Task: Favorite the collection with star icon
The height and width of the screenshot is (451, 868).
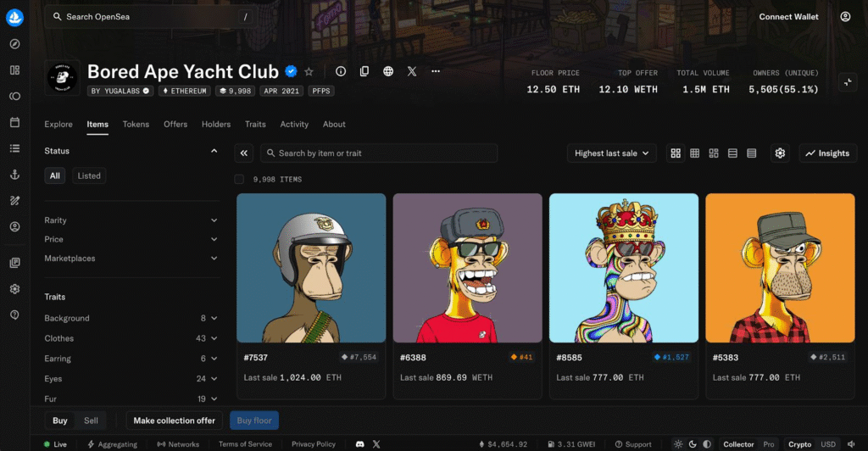Action: click(309, 72)
